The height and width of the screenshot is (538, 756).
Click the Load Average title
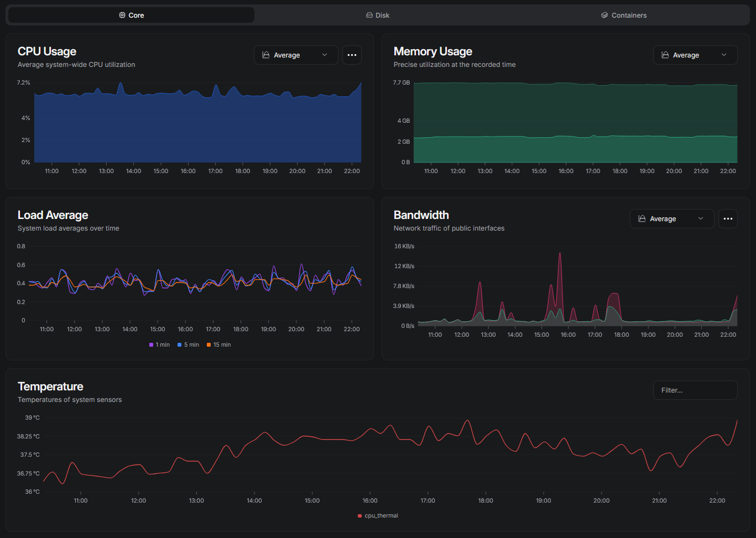pos(53,215)
